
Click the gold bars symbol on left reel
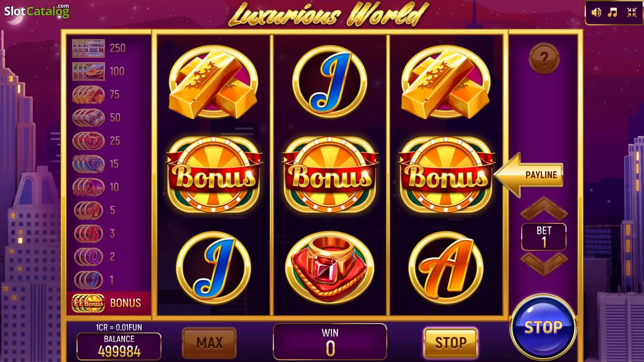[213, 82]
